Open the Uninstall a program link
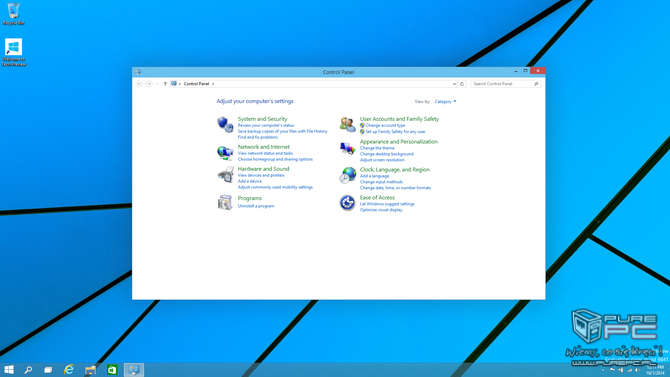Screen dimensions: 670x377 256,206
